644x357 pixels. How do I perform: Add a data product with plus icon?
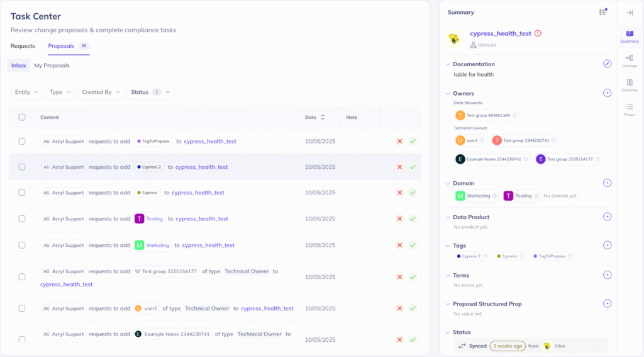(607, 217)
